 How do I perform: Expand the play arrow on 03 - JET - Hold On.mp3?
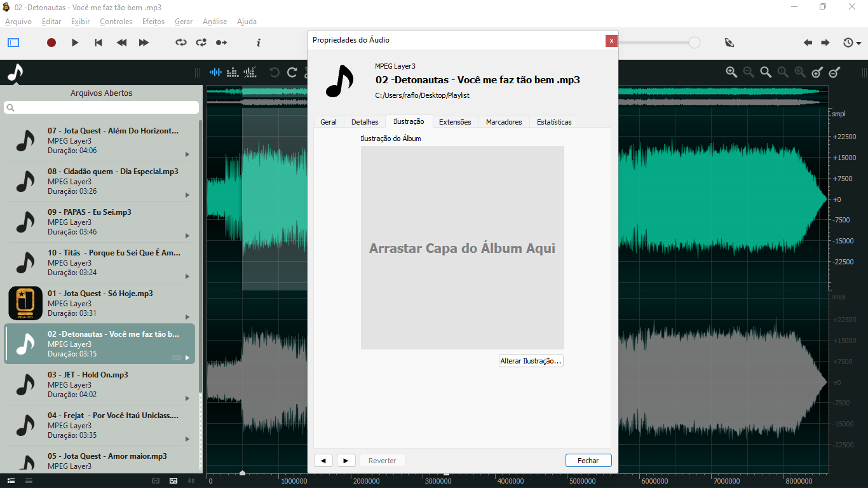pyautogui.click(x=187, y=398)
